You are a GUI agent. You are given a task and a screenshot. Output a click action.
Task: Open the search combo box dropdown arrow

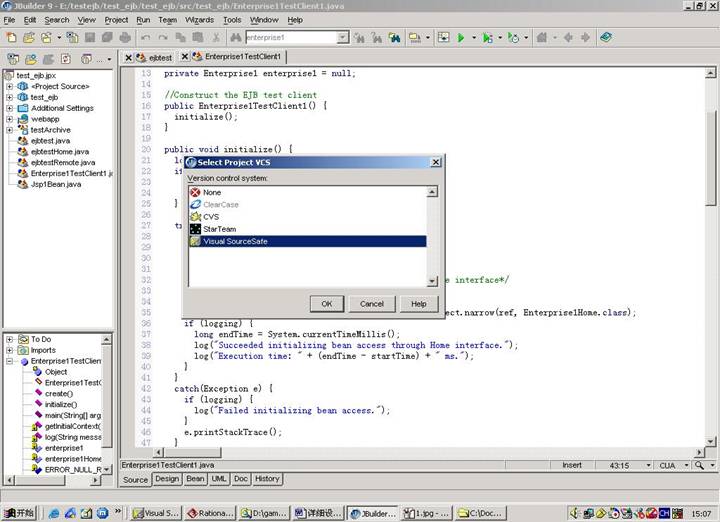(343, 38)
